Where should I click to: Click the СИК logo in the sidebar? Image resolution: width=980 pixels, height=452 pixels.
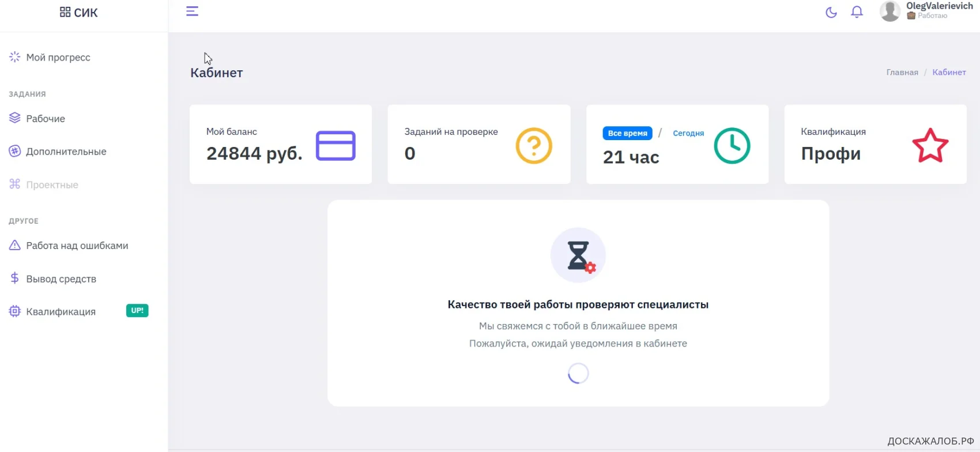[79, 13]
